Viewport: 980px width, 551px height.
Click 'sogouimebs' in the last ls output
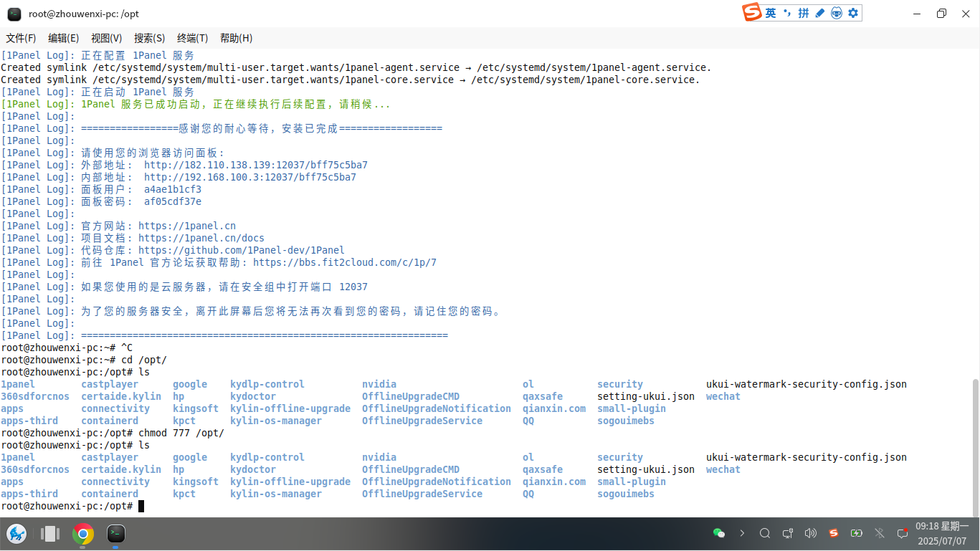626,494
